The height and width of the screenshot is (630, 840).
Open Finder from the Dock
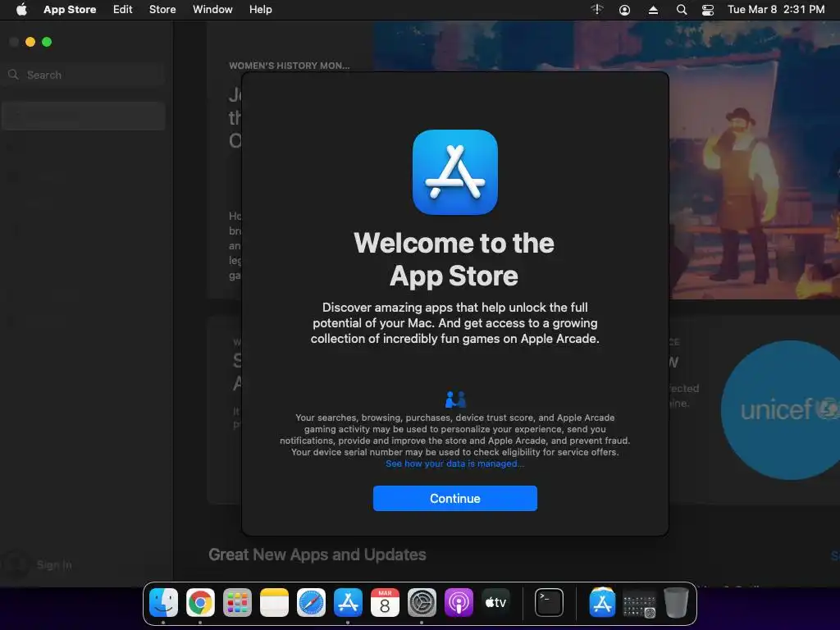(163, 603)
